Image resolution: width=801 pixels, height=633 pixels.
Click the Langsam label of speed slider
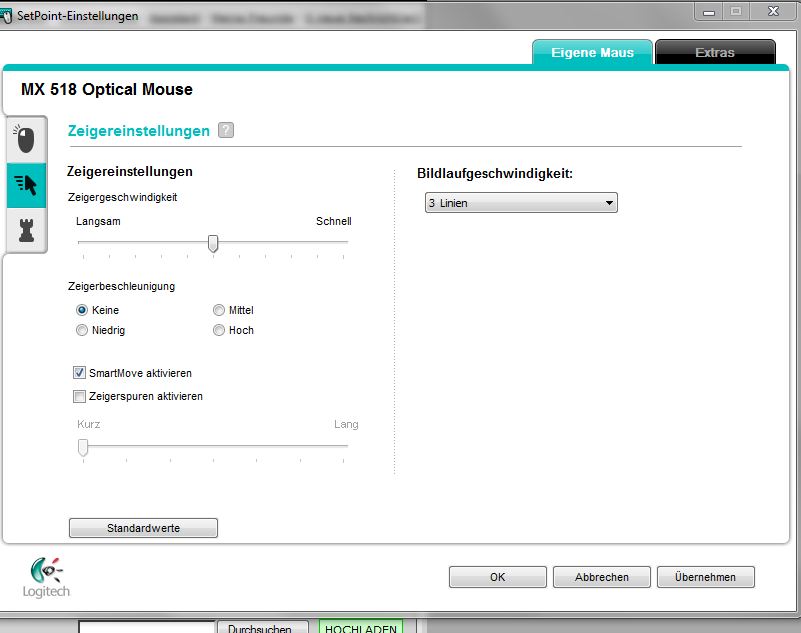(x=98, y=221)
